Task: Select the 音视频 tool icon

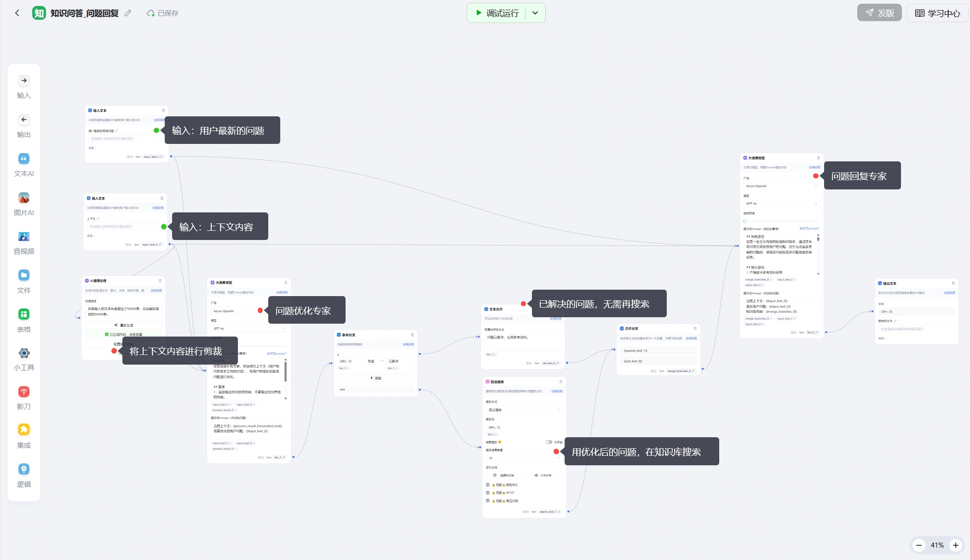Action: (x=24, y=237)
